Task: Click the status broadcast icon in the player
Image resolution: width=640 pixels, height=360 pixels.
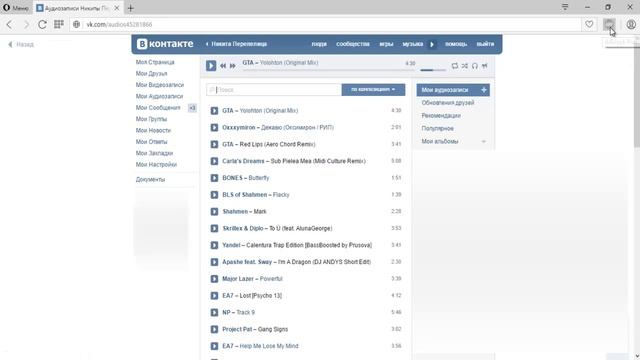Action: pyautogui.click(x=484, y=66)
